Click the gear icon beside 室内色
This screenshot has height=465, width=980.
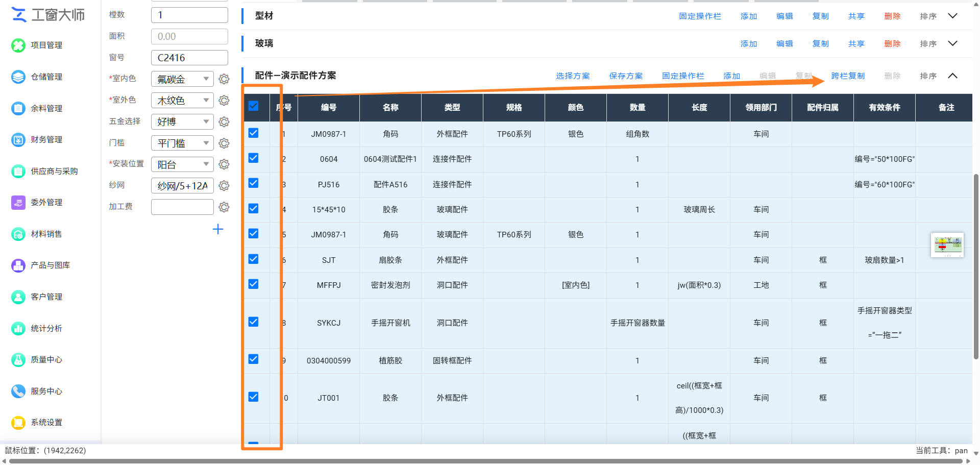[x=224, y=79]
